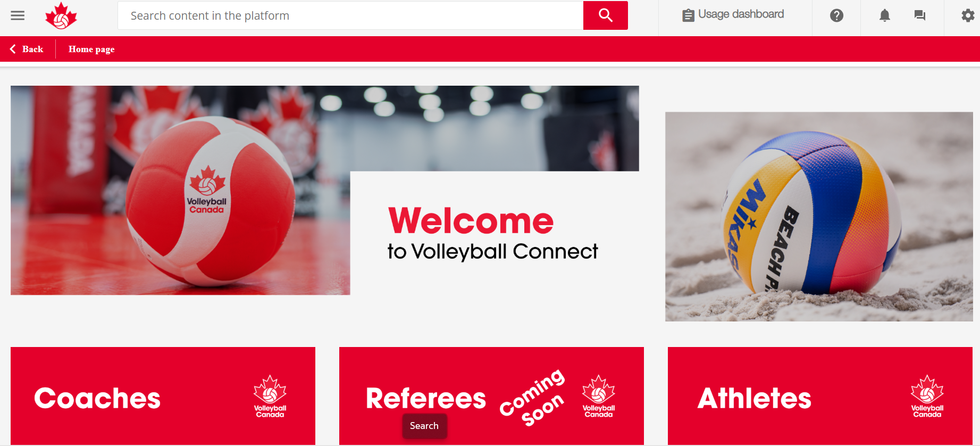Go Back using the chevron arrow
The image size is (980, 446).
[x=13, y=49]
